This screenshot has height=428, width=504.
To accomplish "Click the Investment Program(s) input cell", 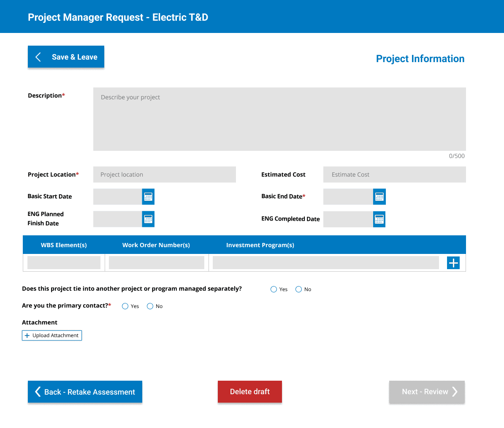I will tap(326, 263).
